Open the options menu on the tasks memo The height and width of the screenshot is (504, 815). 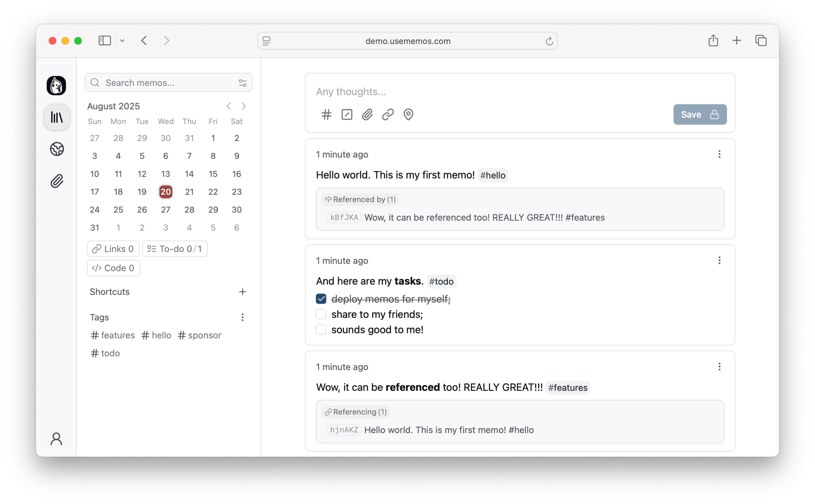pos(719,260)
